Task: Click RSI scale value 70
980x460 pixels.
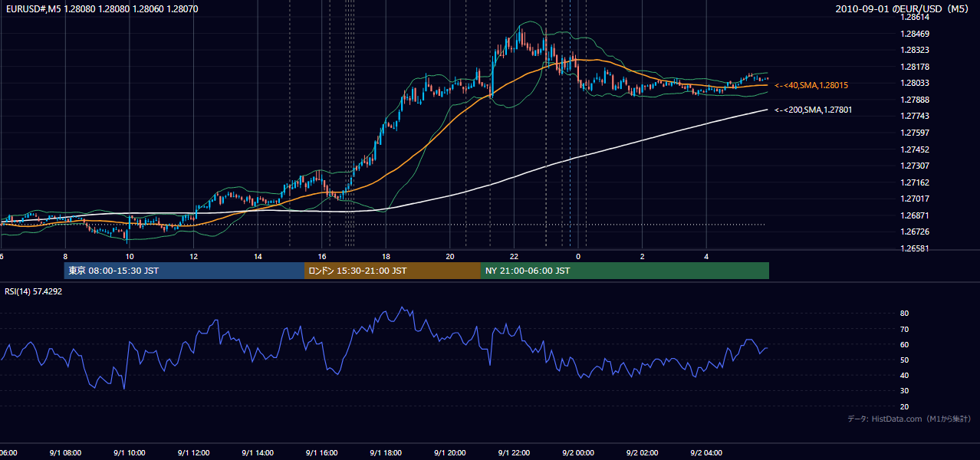Action: pos(904,329)
